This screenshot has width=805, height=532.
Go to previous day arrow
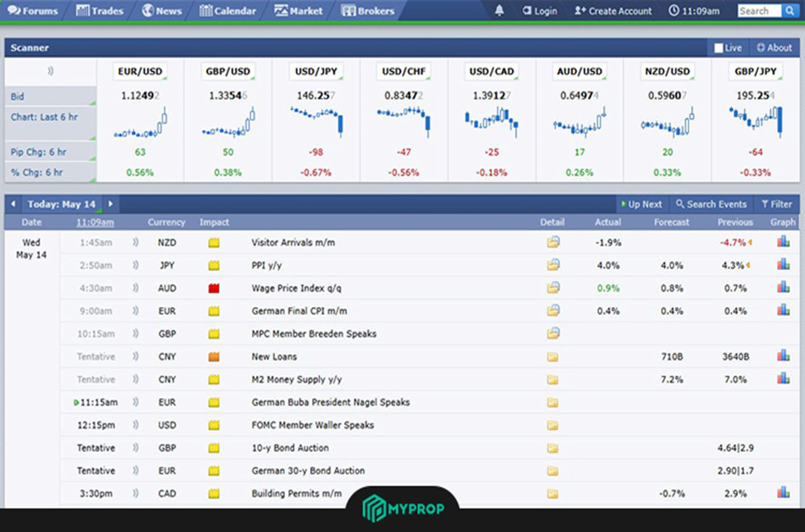(x=13, y=204)
